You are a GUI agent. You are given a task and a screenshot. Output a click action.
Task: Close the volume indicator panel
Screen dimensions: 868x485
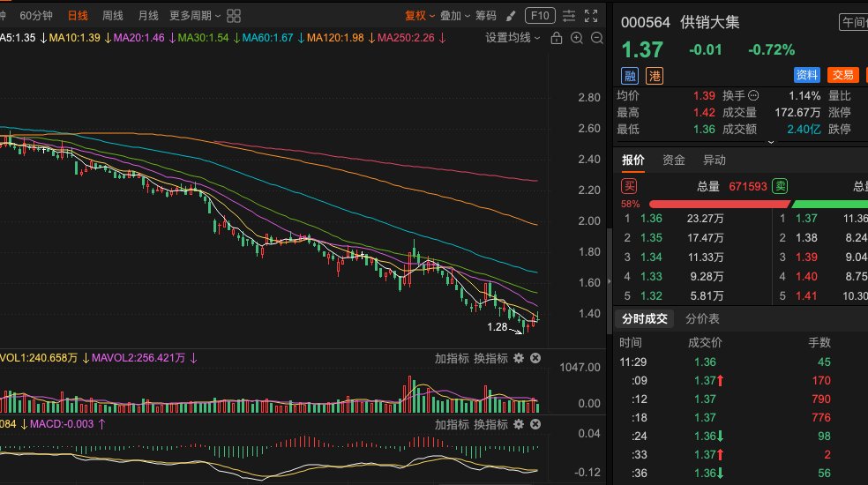[x=535, y=358]
